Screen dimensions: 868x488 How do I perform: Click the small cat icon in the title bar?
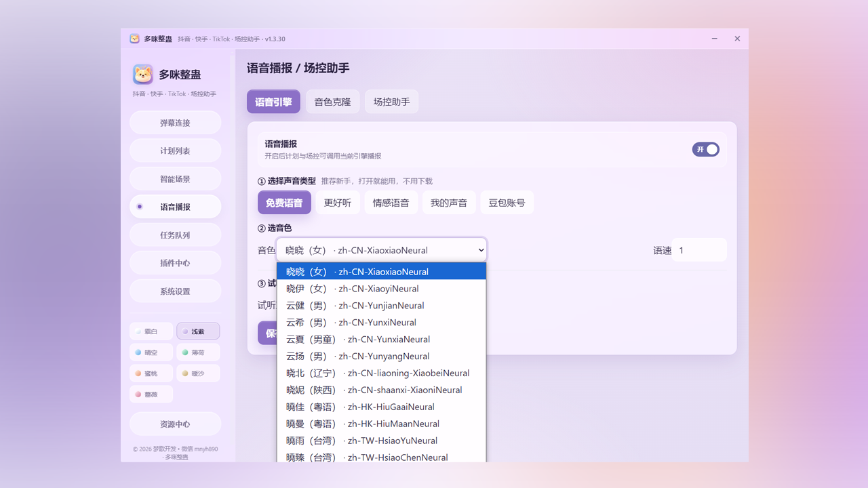click(x=135, y=39)
